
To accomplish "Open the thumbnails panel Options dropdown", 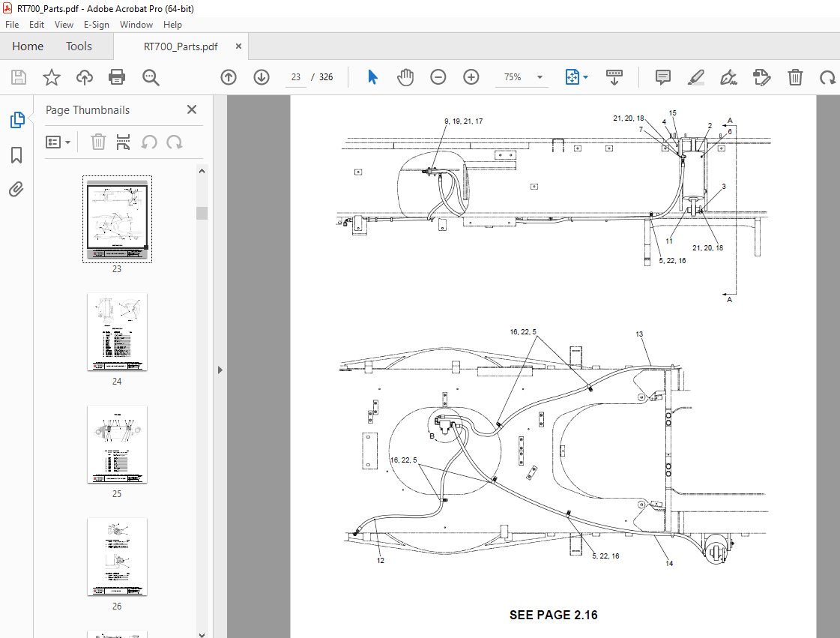I will pos(58,142).
